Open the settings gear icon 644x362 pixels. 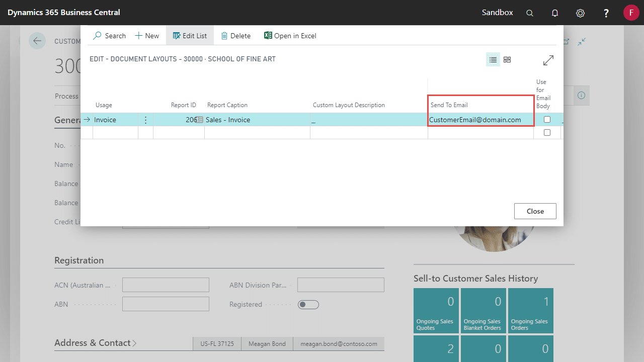[x=580, y=13]
